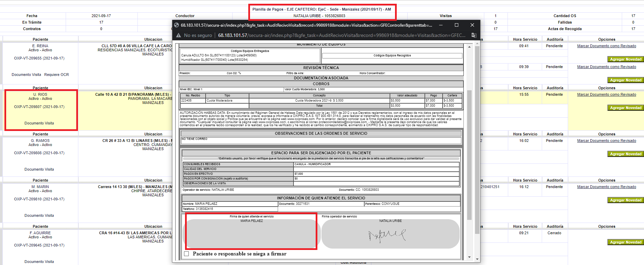This screenshot has width=644, height=265.
Task: Click Natalia Uribe operator signature area
Action: [x=390, y=234]
